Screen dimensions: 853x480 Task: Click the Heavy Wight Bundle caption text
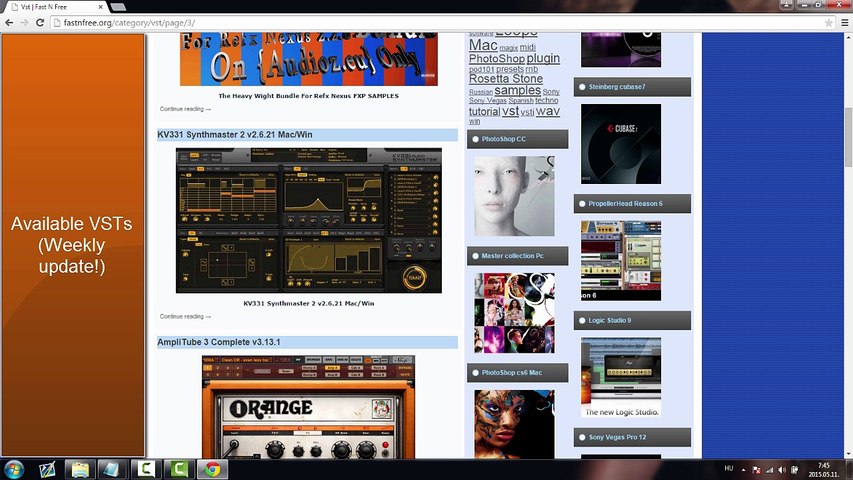(308, 96)
